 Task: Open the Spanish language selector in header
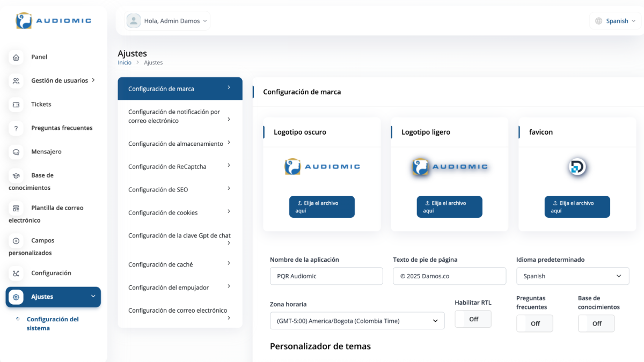[x=615, y=21]
